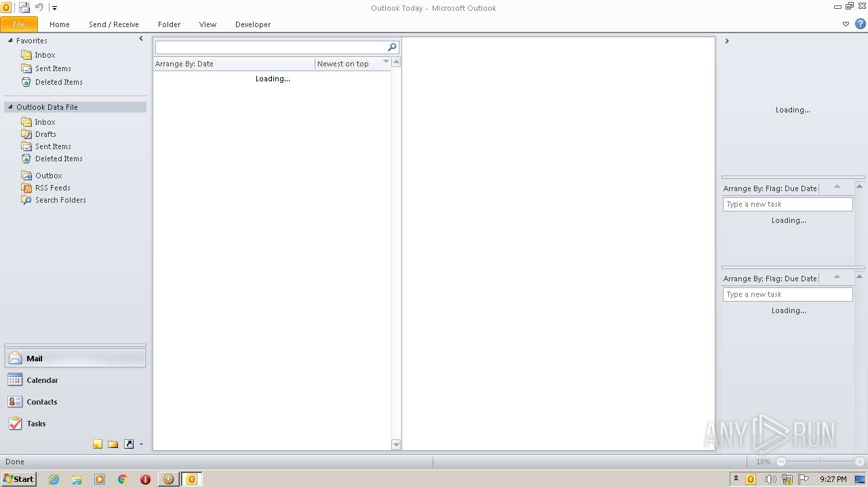This screenshot has height=488, width=868.
Task: Click the volume speaker tray icon
Action: tap(770, 479)
